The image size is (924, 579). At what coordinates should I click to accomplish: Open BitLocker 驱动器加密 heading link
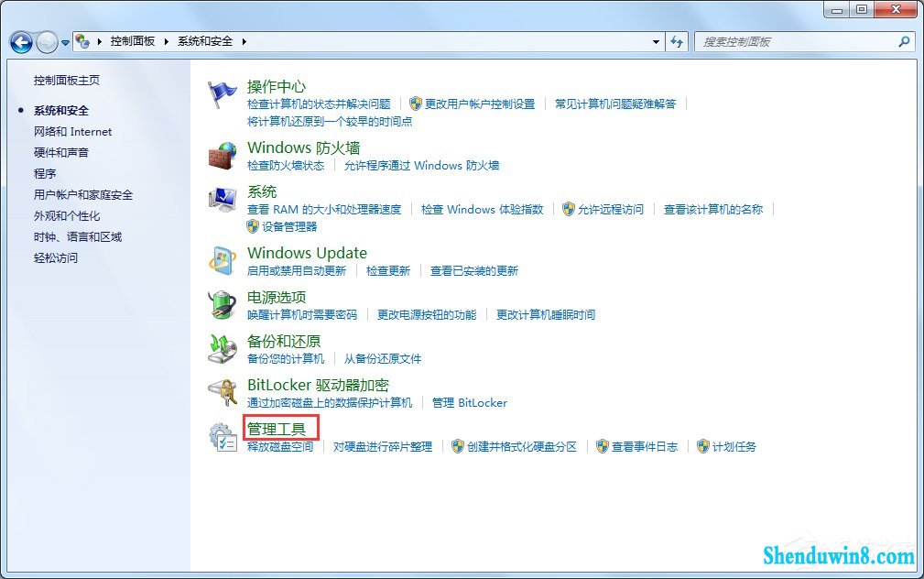(318, 385)
